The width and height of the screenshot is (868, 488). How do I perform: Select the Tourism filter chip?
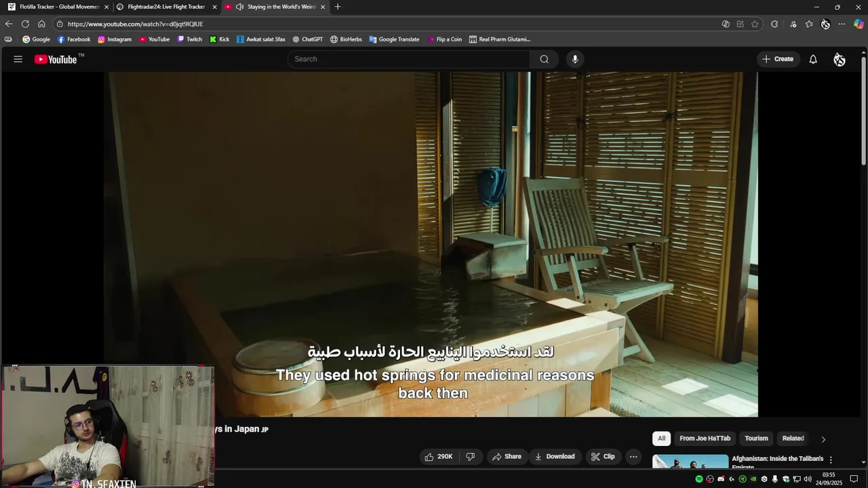point(756,439)
